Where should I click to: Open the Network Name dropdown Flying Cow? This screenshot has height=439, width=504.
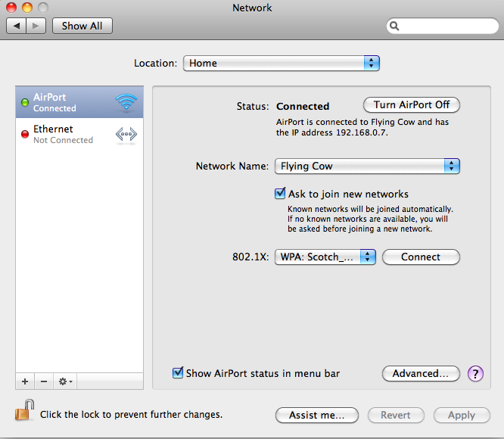click(367, 167)
